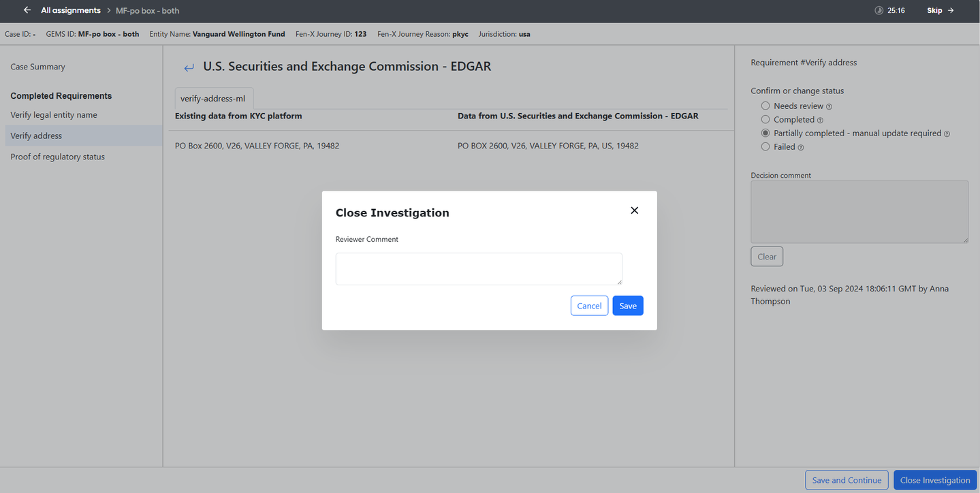Viewport: 980px width, 493px height.
Task: Click the timer clock icon
Action: click(879, 10)
